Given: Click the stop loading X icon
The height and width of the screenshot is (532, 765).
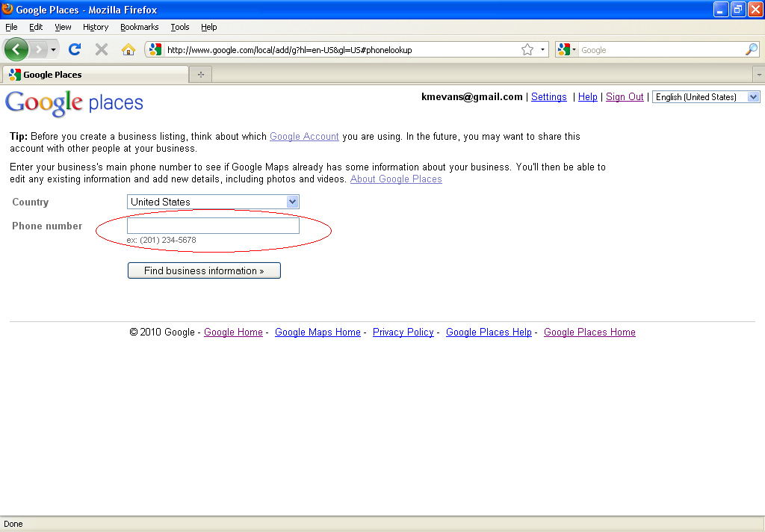Looking at the screenshot, I should click(102, 49).
